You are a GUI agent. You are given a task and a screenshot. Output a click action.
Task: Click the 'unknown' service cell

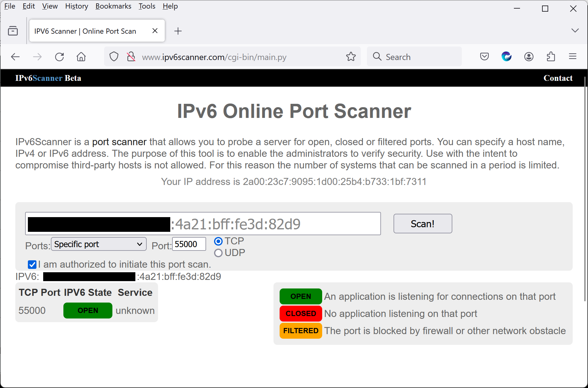coord(135,311)
